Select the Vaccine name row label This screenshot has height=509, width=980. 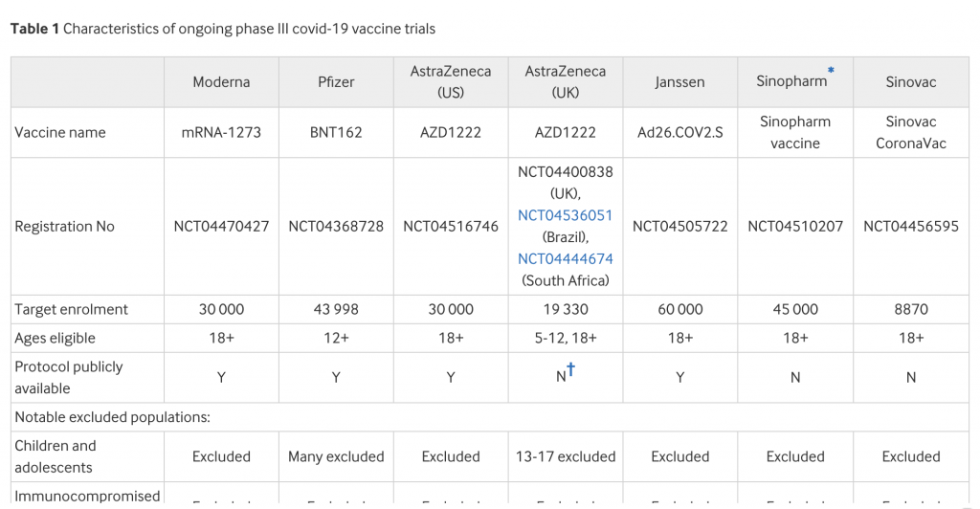pos(60,132)
